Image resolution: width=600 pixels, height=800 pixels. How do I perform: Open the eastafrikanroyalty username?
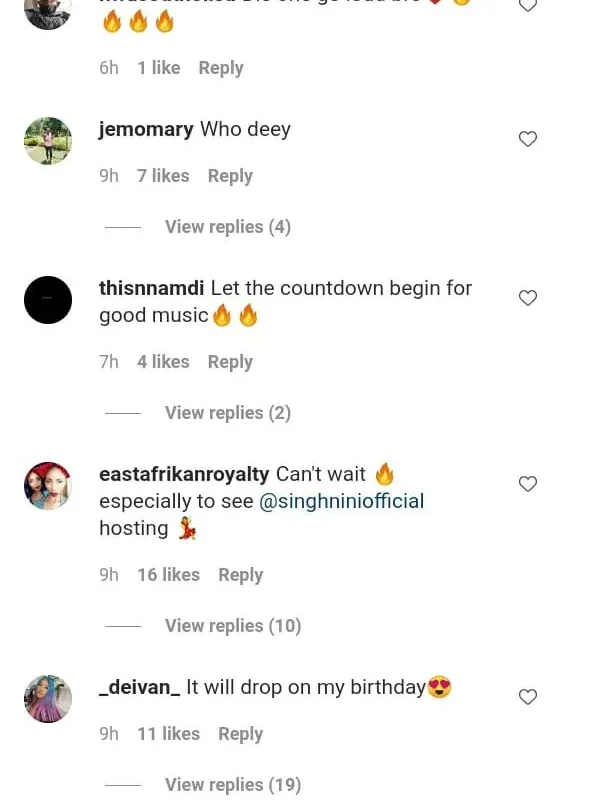183,474
